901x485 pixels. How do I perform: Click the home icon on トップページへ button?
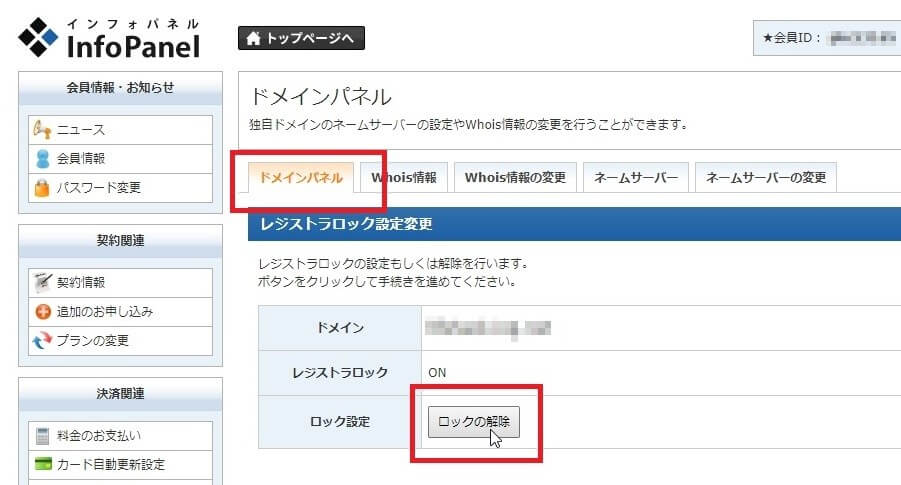(254, 39)
